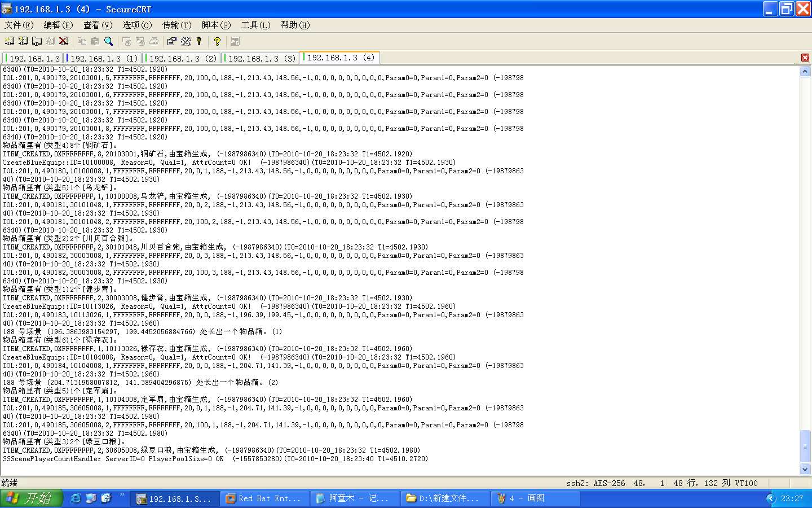The image size is (812, 508).
Task: Open the 文件(F) menu
Action: (19, 25)
